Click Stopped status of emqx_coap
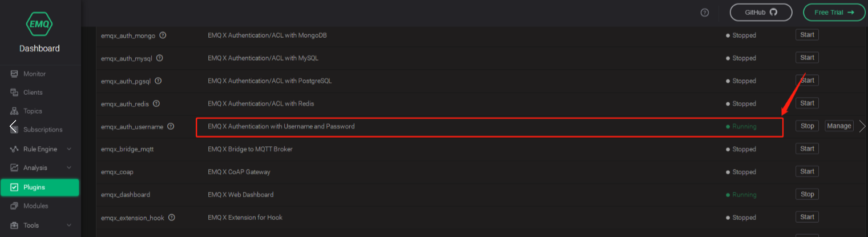868x237 pixels. (741, 172)
